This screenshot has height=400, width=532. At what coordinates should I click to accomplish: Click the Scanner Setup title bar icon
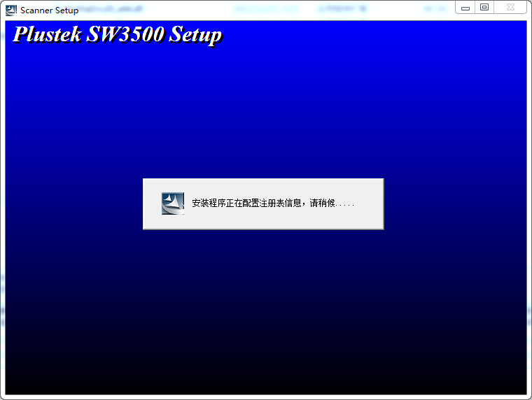pos(11,10)
